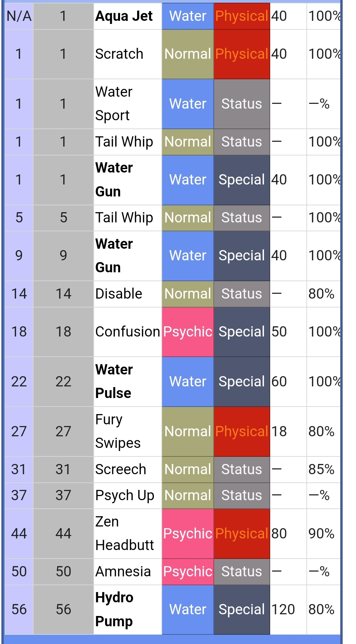Click the Water type cell for Aqua Jet
The image size is (356, 644).
[x=188, y=16]
